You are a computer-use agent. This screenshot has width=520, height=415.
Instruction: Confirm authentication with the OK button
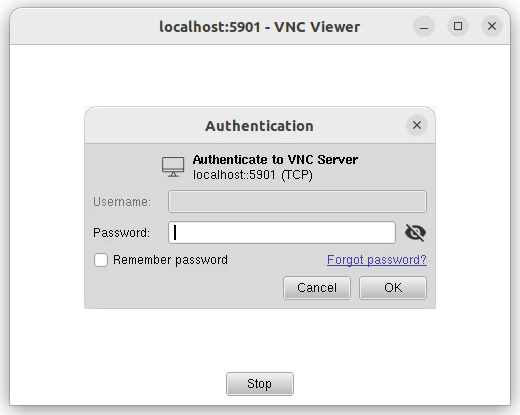[393, 288]
